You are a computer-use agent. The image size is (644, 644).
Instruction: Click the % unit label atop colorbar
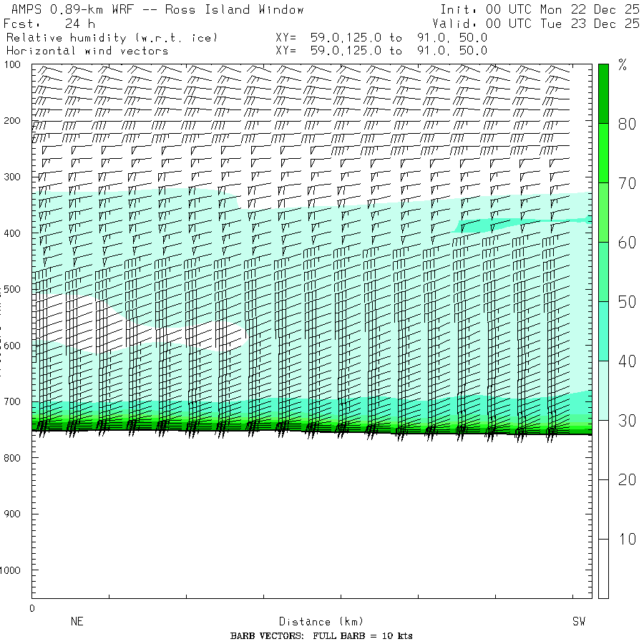tap(623, 64)
